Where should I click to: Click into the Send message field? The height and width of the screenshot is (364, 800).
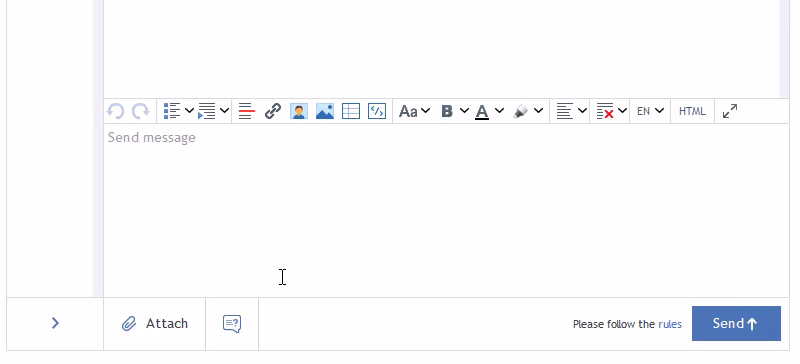pos(446,210)
